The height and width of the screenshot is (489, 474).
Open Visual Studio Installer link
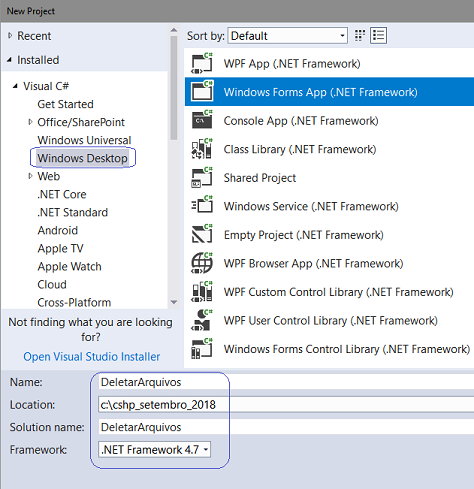point(92,357)
